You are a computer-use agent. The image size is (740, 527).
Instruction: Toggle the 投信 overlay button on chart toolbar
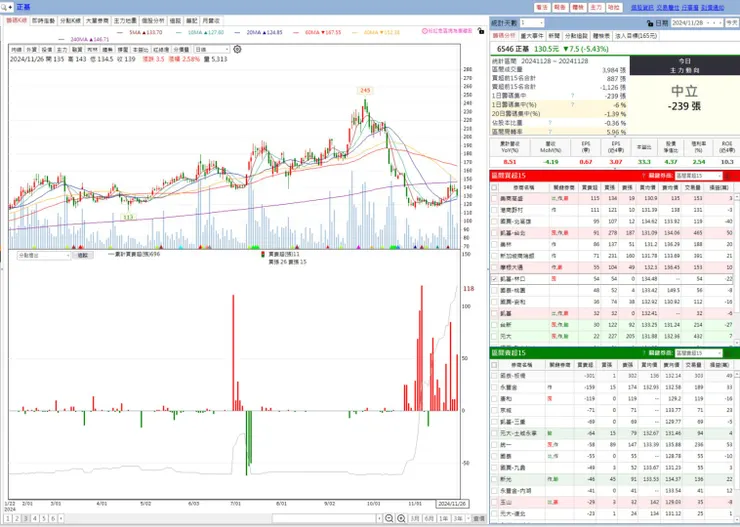[47, 50]
